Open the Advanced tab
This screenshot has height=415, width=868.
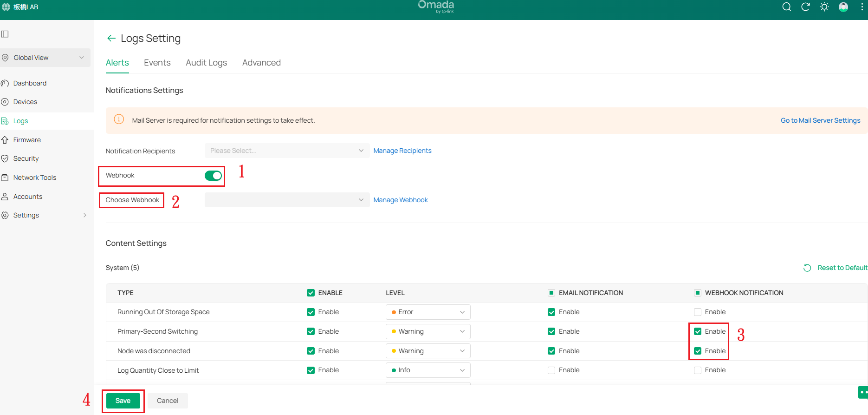point(261,63)
